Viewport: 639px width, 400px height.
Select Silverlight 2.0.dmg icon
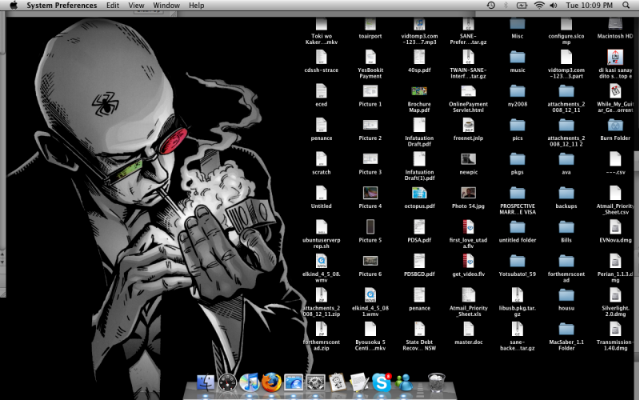coord(615,295)
